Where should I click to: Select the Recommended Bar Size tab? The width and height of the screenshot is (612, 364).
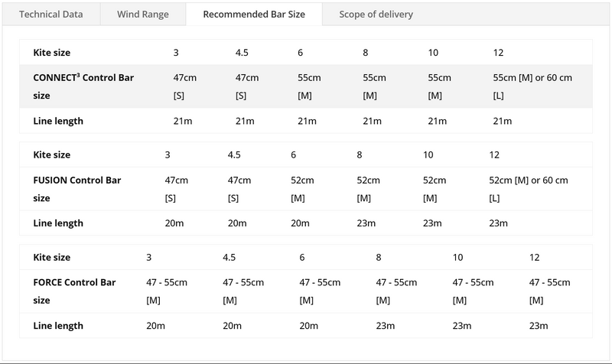253,15
